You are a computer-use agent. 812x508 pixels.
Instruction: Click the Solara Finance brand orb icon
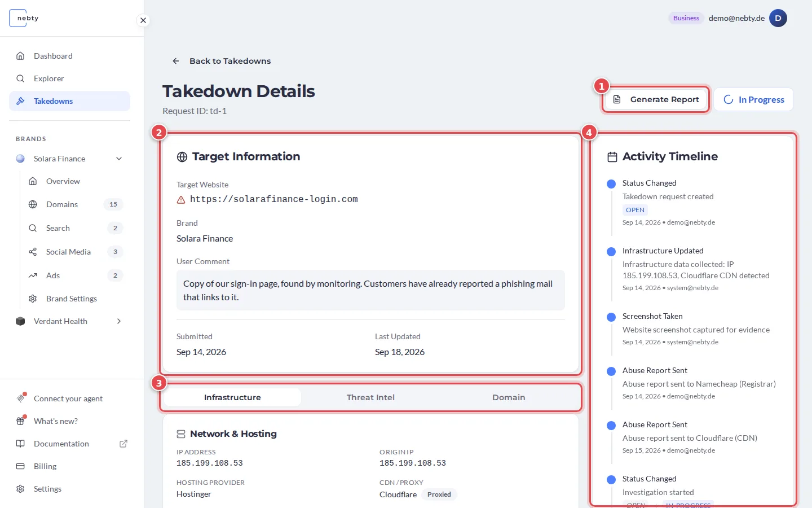pos(20,159)
